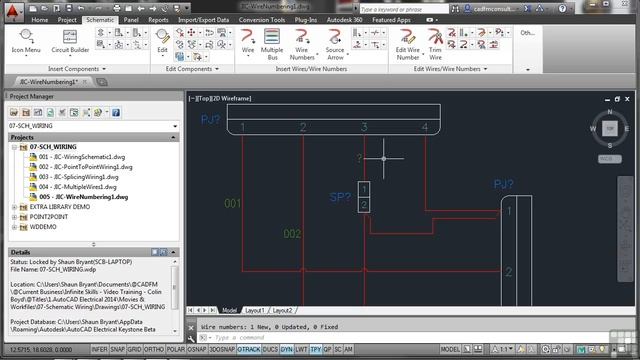This screenshot has height=360, width=640.
Task: Toggle INFER constraints in status bar
Action: click(99, 349)
